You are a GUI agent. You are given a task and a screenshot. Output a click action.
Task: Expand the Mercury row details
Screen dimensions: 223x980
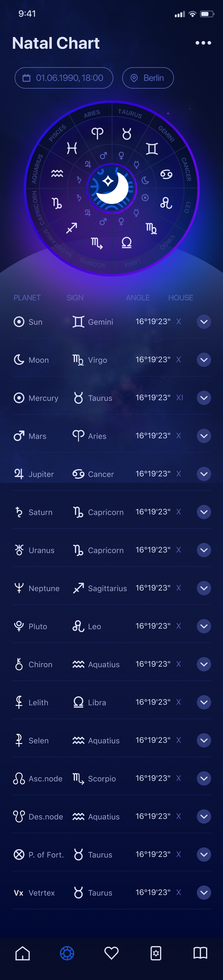(204, 398)
